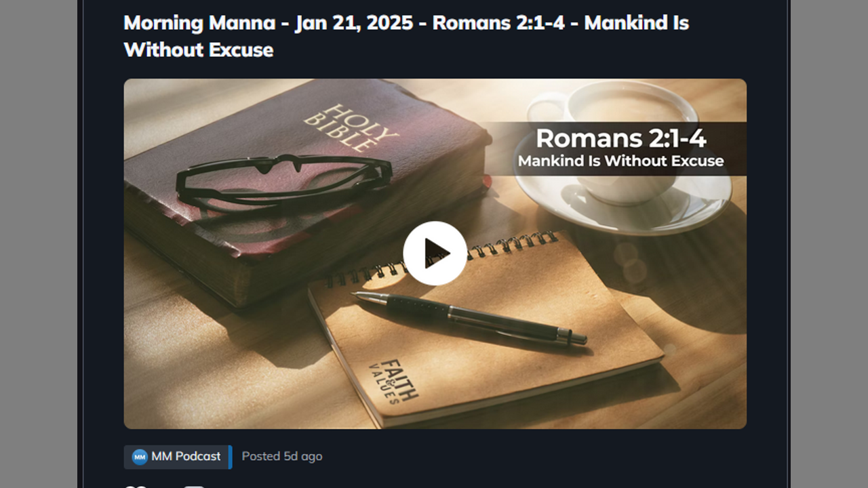Click the Without Excuse title line
The image size is (868, 488).
[x=199, y=49]
